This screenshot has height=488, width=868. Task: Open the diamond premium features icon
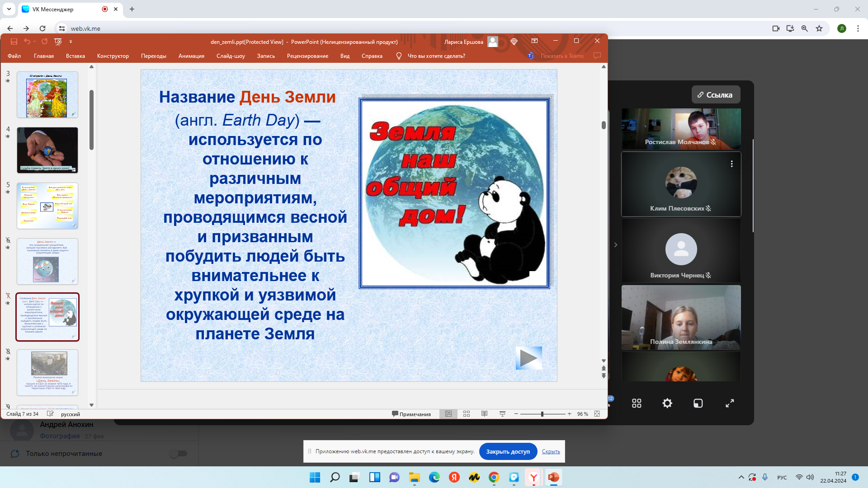coord(514,42)
